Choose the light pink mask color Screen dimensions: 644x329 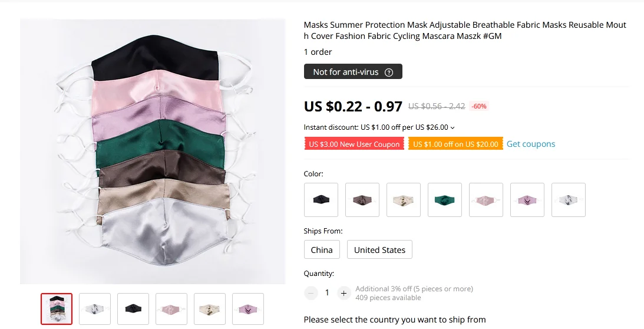point(486,200)
